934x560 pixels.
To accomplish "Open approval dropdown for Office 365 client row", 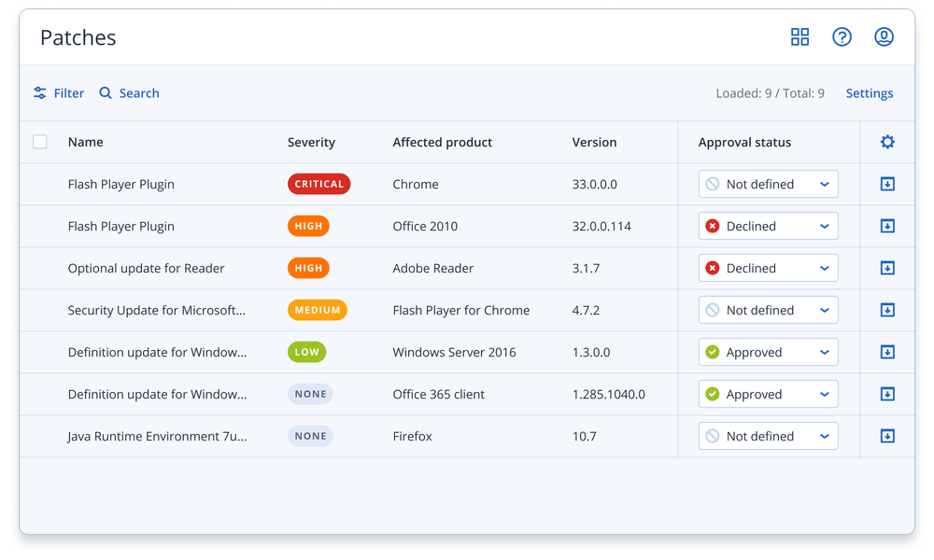I will [768, 394].
